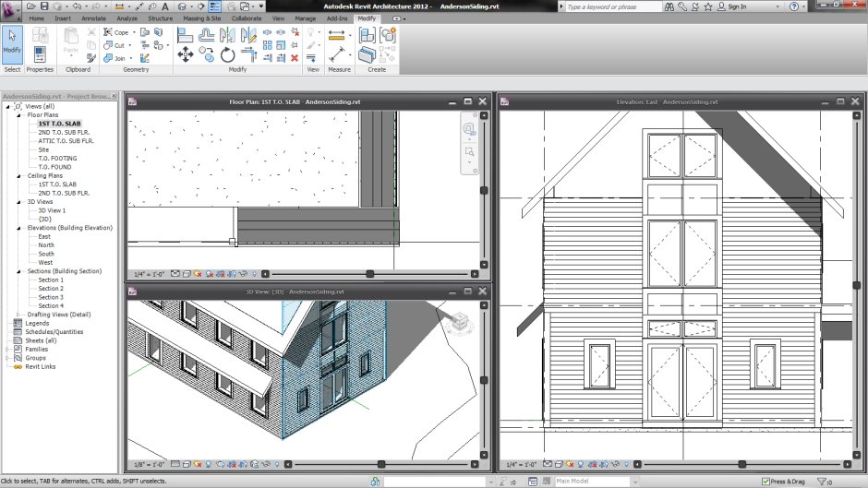This screenshot has width=868, height=488.
Task: Collapse the Floor Plans tree node
Action: point(18,115)
